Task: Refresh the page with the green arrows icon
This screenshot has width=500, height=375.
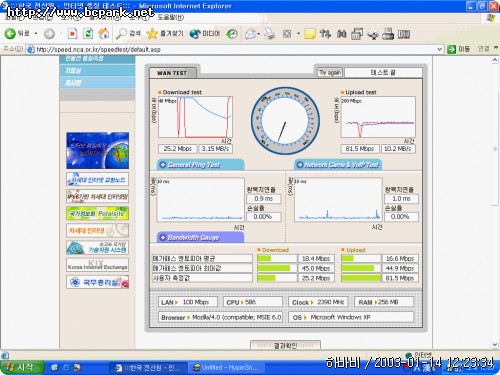Action: click(88, 34)
